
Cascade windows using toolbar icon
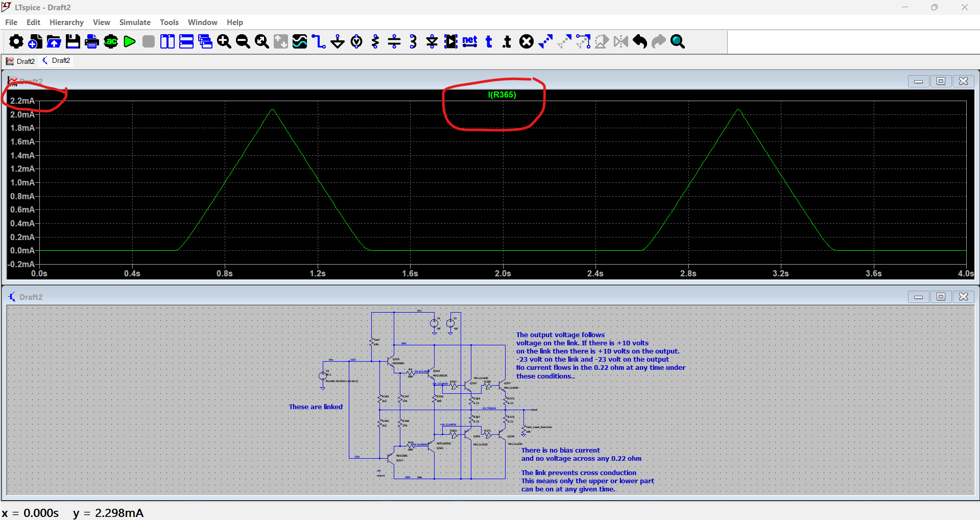coord(205,41)
